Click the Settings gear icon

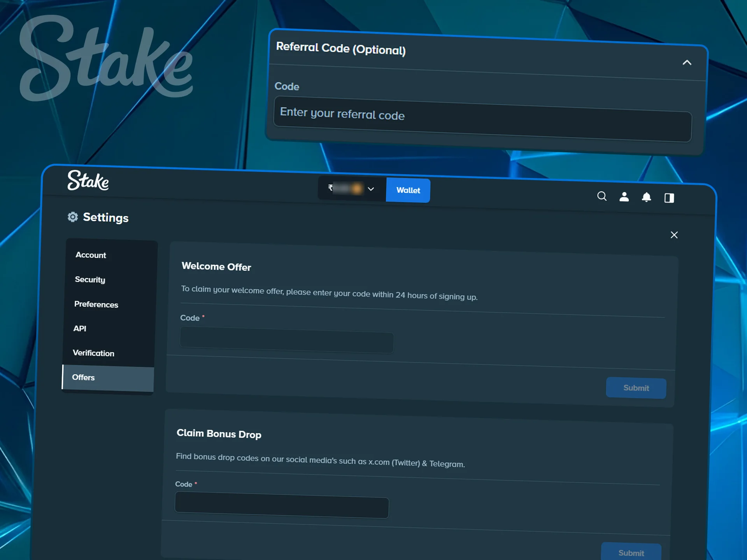pos(73,217)
